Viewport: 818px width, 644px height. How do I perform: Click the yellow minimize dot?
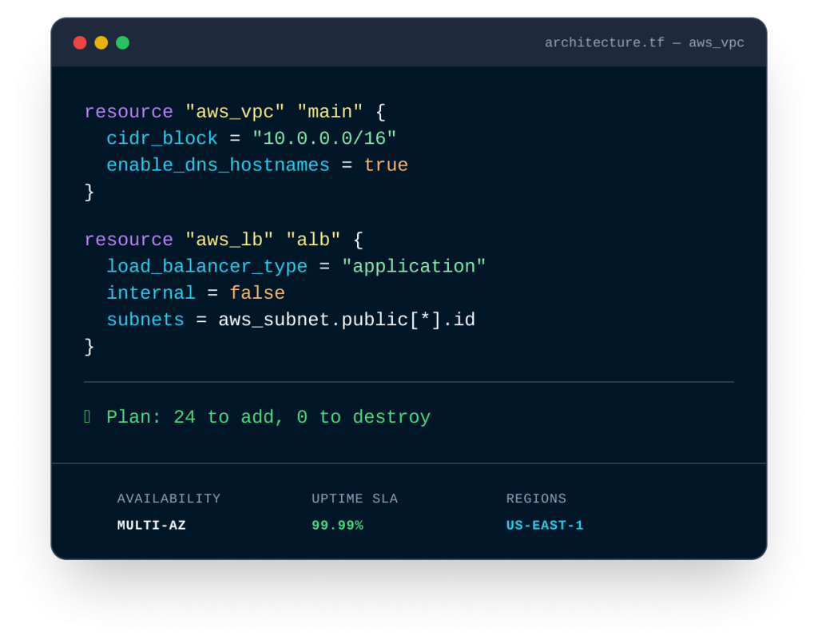[x=101, y=43]
